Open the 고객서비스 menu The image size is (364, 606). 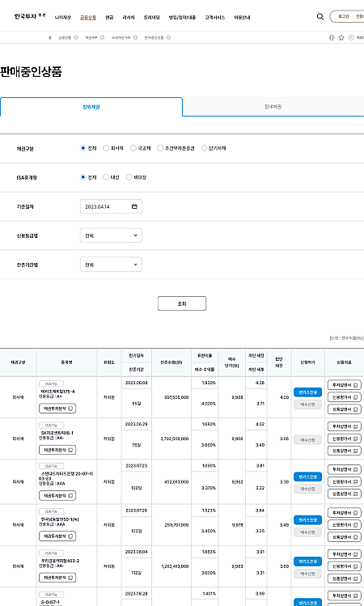point(215,17)
